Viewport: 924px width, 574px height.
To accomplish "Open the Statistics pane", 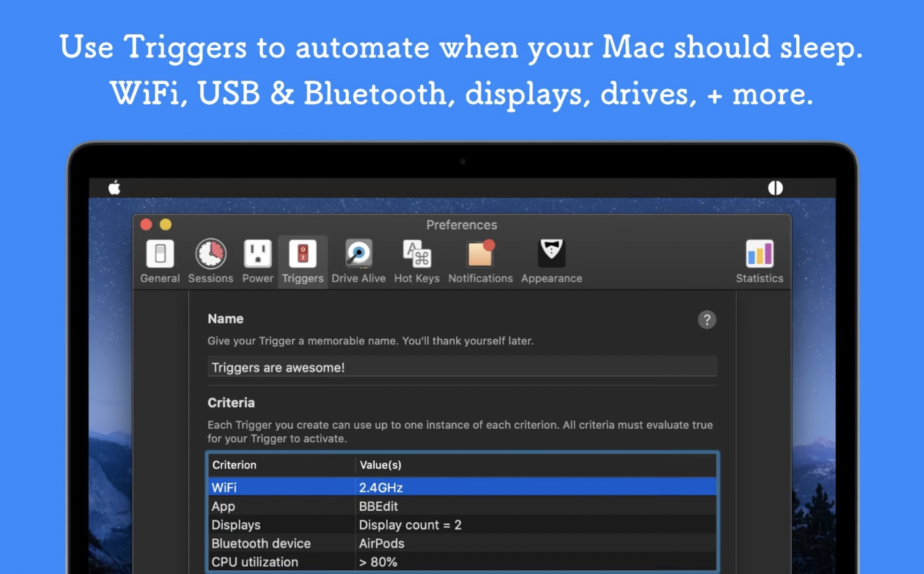I will [759, 261].
